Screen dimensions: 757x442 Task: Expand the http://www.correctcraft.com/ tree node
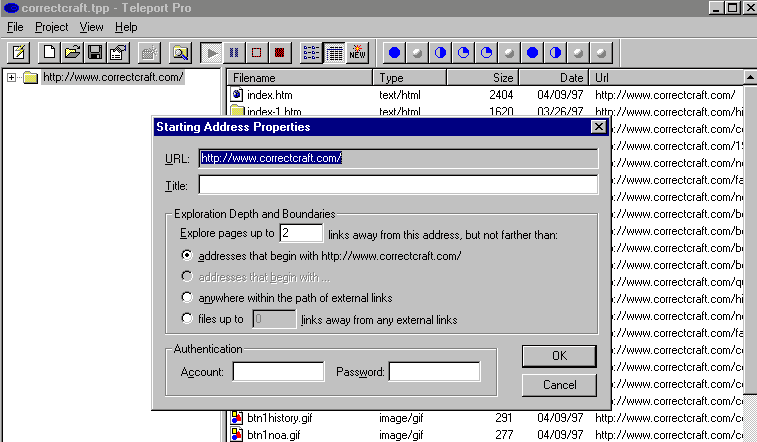click(11, 77)
